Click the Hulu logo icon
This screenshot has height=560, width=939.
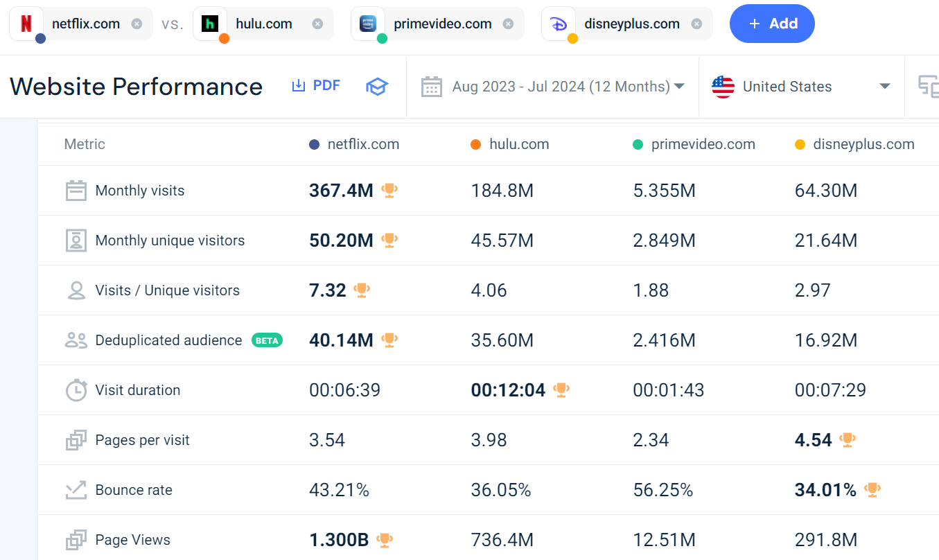[210, 24]
